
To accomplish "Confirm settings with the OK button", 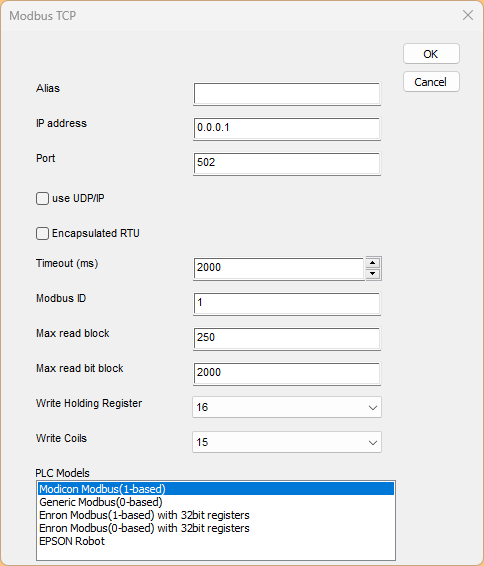I will [431, 54].
